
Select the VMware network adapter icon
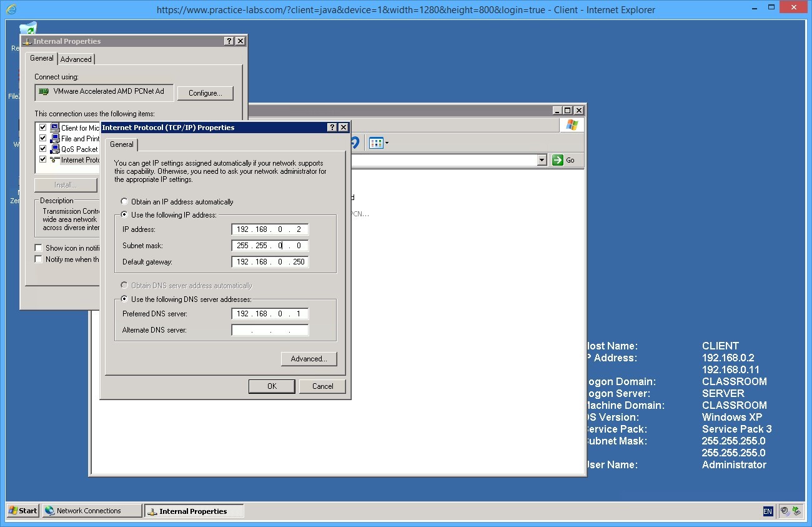pos(44,92)
